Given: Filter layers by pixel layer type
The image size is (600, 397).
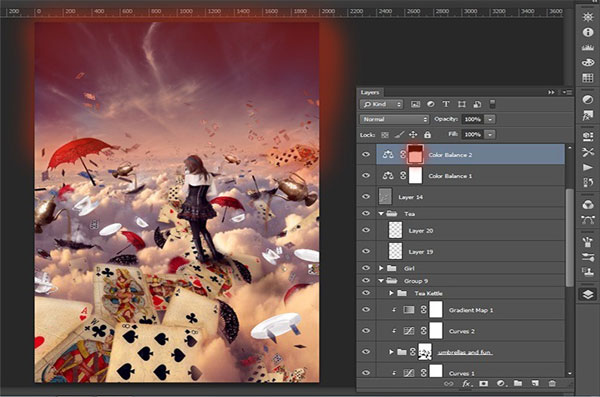Looking at the screenshot, I should click(415, 104).
